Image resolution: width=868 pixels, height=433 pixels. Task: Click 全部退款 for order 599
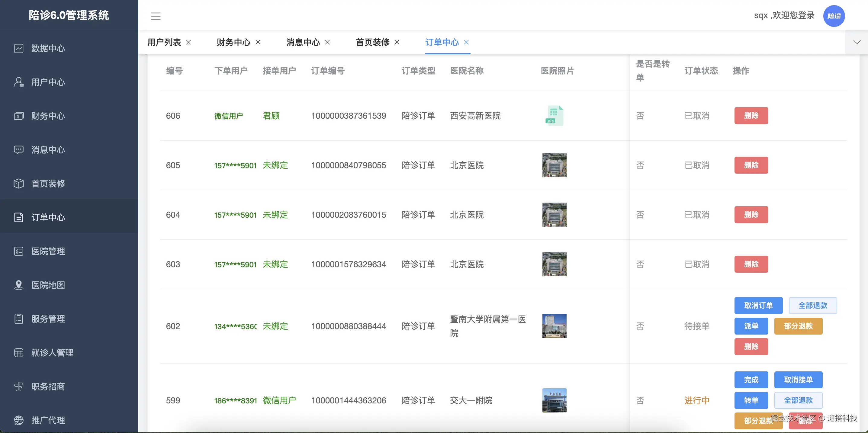[x=798, y=400]
